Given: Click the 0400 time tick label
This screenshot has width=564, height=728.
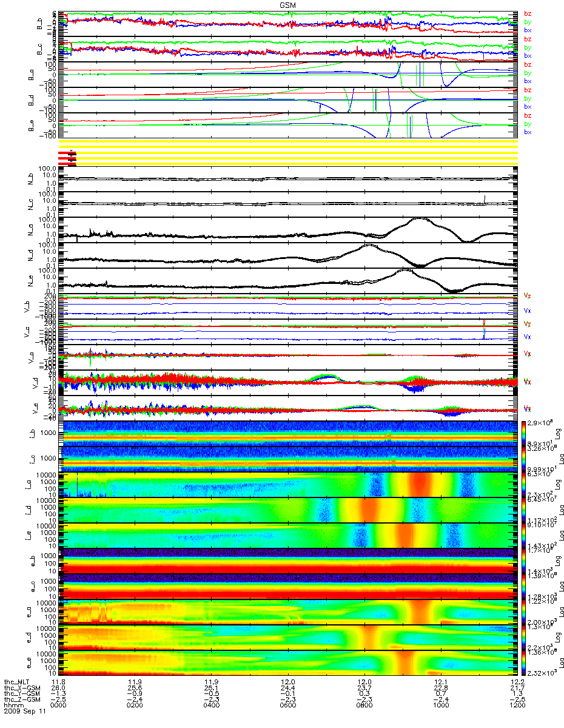Looking at the screenshot, I should coord(212,706).
